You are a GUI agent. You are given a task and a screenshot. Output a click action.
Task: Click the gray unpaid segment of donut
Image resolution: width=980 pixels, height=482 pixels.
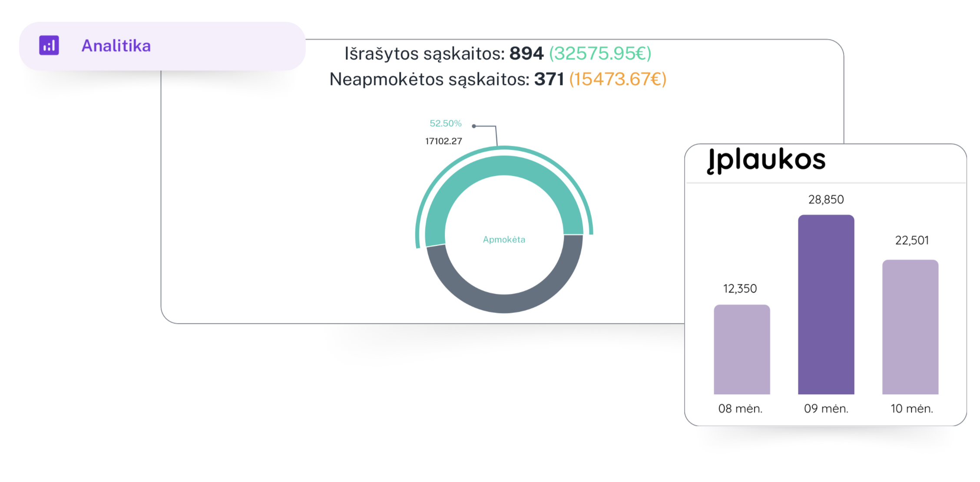[504, 303]
